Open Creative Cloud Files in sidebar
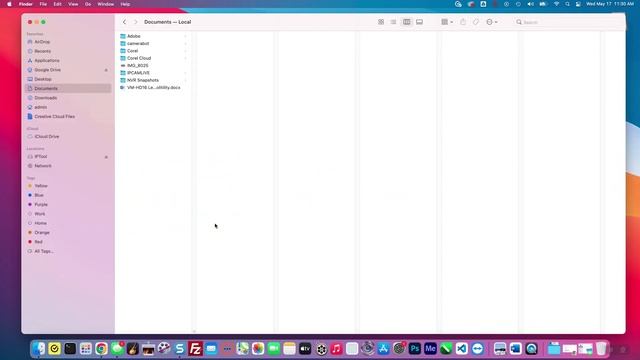The image size is (640, 360). (54, 117)
